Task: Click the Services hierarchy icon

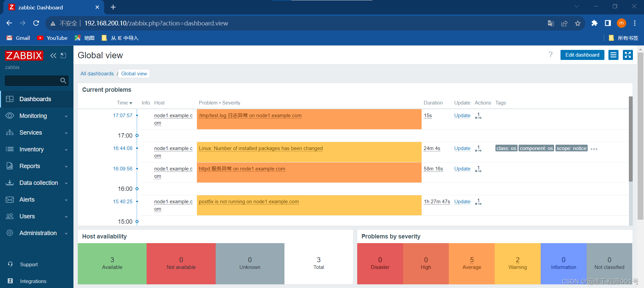Action: pyautogui.click(x=10, y=133)
